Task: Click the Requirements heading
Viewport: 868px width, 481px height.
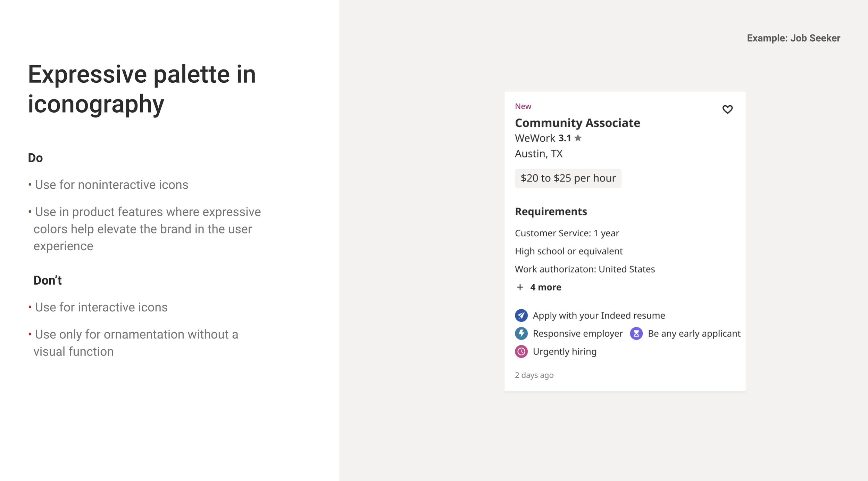Action: [551, 212]
